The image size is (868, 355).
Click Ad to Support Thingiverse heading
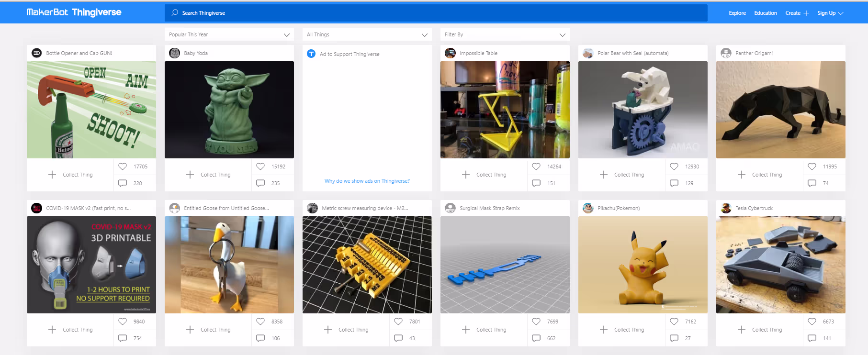click(349, 54)
